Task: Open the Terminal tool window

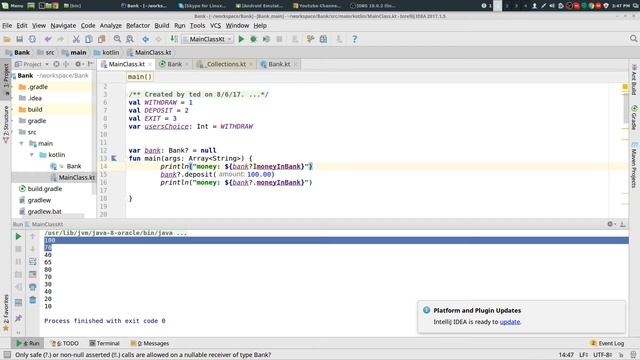Action: pyautogui.click(x=104, y=343)
